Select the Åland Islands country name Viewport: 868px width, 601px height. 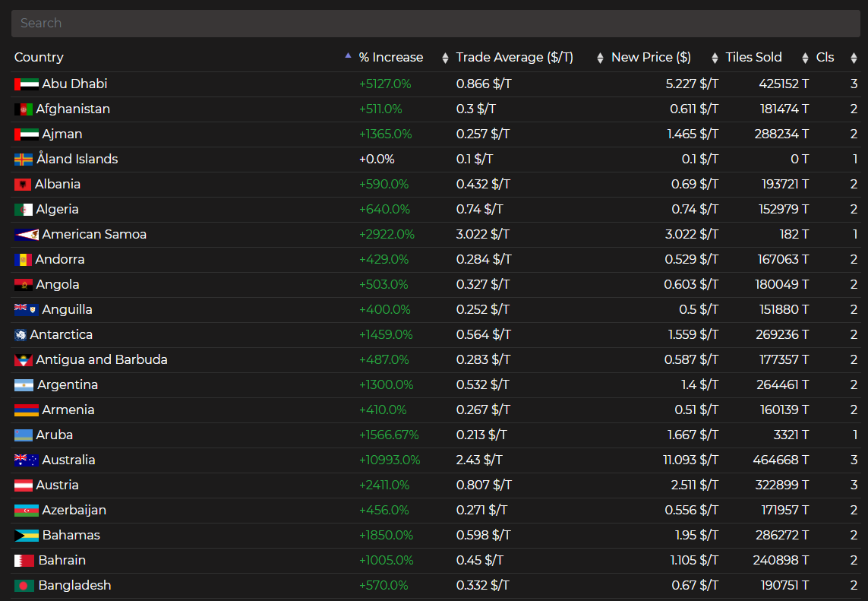point(77,159)
